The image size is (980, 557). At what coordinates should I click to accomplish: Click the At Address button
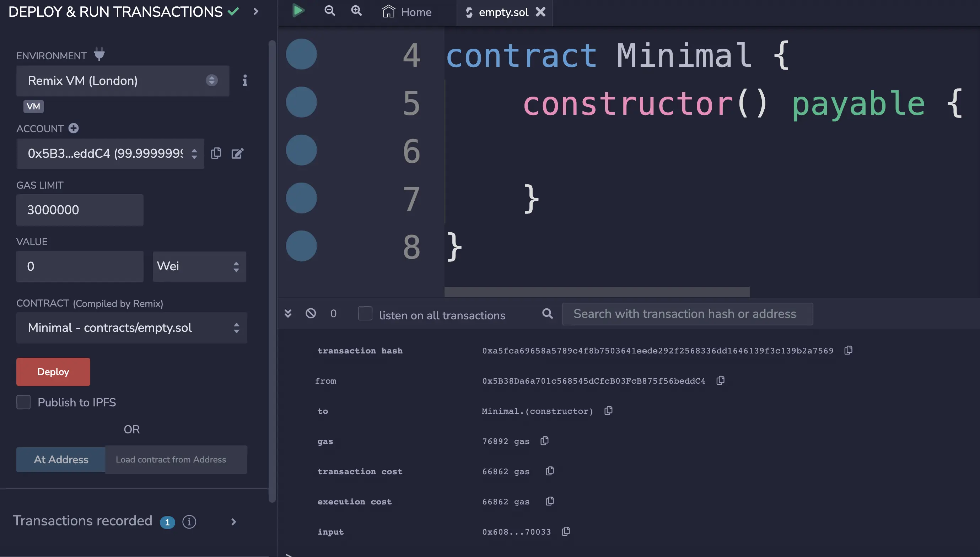coord(60,459)
